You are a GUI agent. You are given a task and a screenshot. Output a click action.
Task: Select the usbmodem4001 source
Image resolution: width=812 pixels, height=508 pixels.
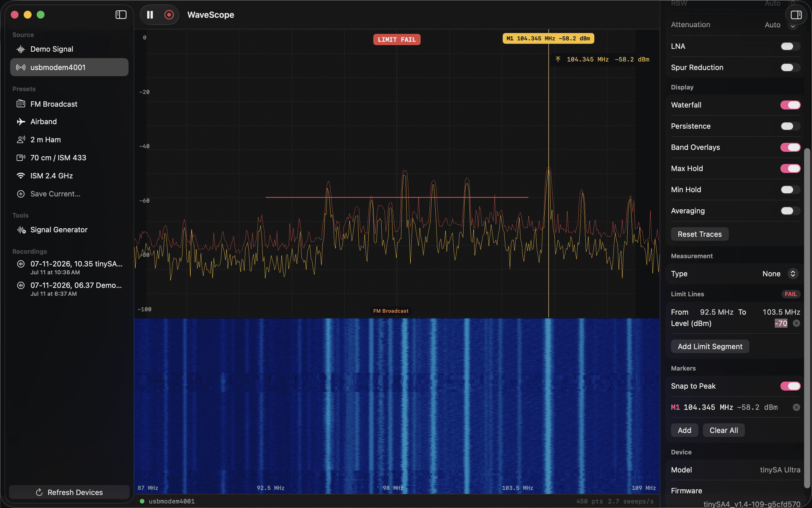[x=69, y=67]
